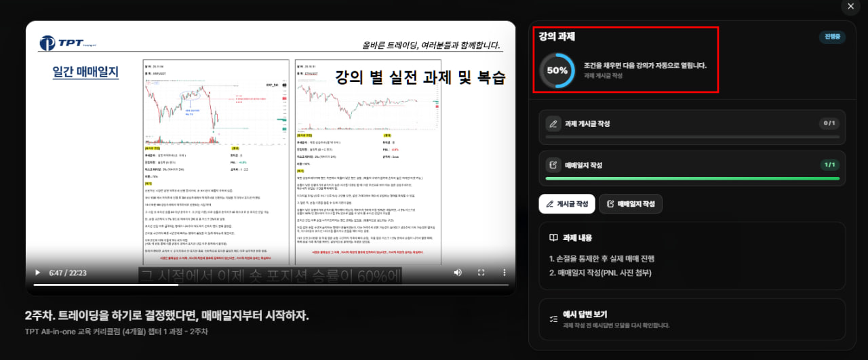Play the lecture video
The height and width of the screenshot is (360, 868).
click(37, 273)
